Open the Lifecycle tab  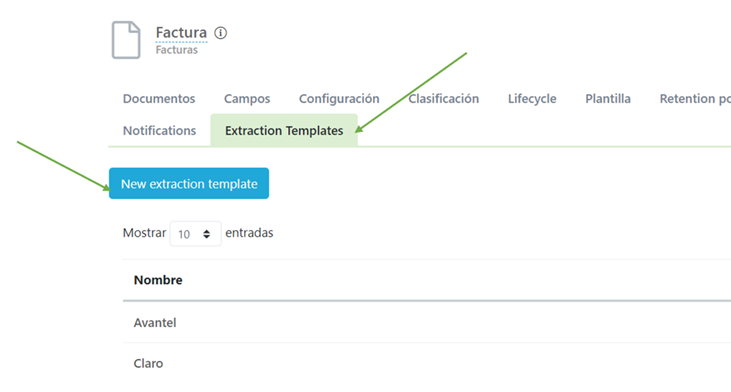click(x=532, y=99)
